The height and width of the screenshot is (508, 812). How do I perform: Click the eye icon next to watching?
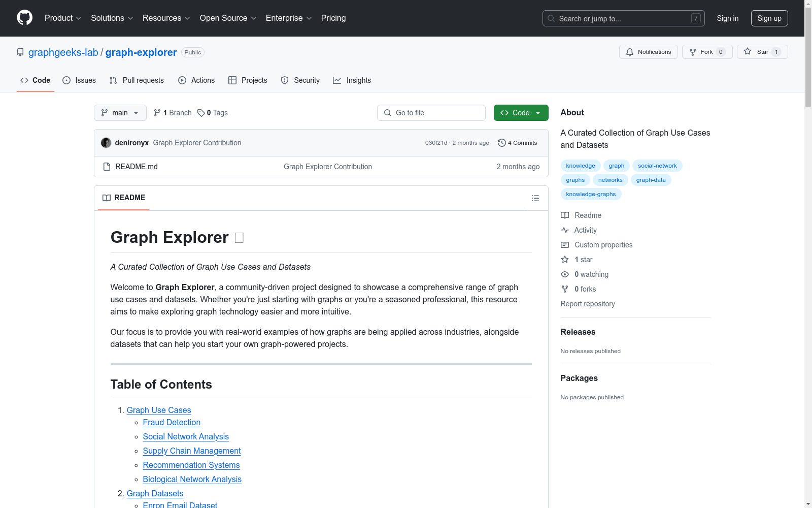(x=565, y=274)
